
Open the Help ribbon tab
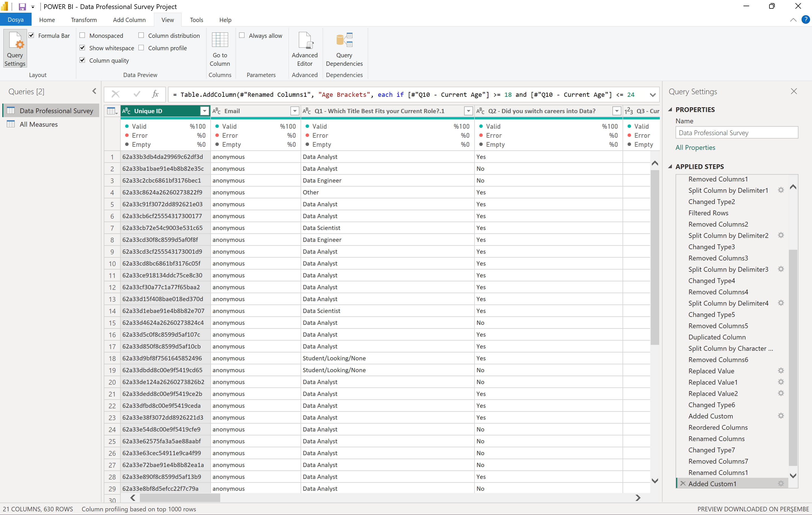pos(225,19)
